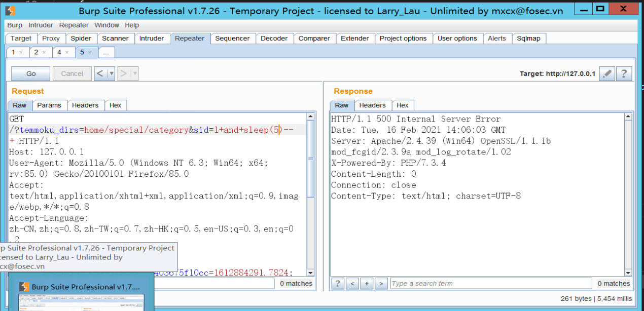Click the request pane vertical scrollbar
This screenshot has width=644, height=311.
tap(311, 195)
